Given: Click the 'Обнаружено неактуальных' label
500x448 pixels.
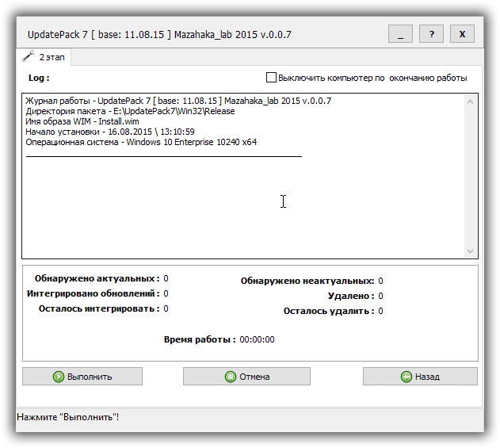Looking at the screenshot, I should [x=307, y=281].
